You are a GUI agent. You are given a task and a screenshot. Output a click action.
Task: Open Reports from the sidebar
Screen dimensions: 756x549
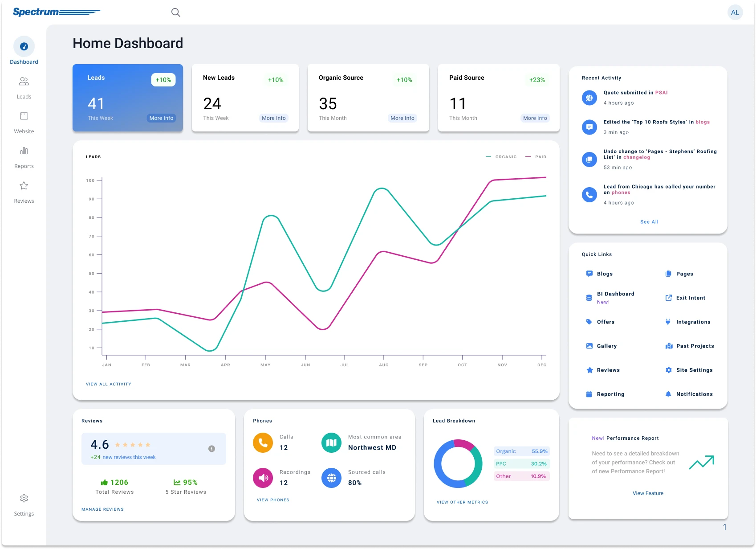(24, 157)
